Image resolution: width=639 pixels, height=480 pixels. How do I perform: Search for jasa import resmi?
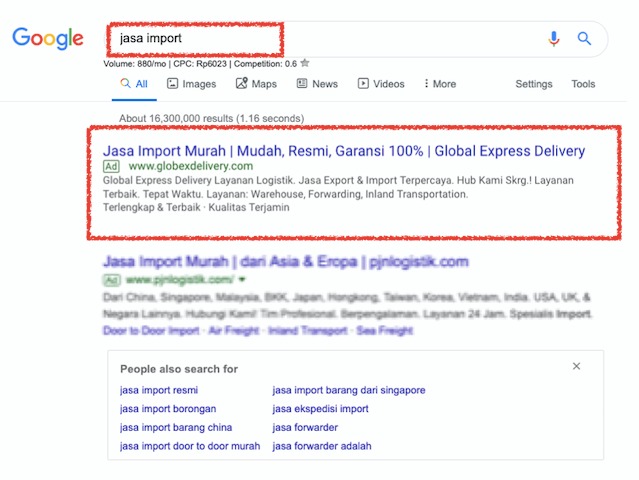(x=159, y=390)
